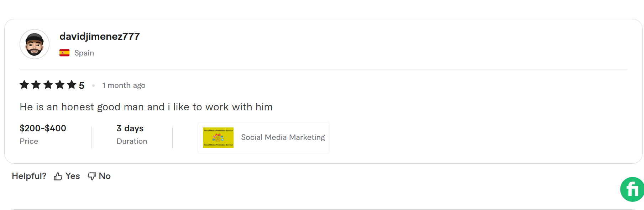644x210 pixels.
Task: Click the Spain country label
Action: pyautogui.click(x=84, y=52)
